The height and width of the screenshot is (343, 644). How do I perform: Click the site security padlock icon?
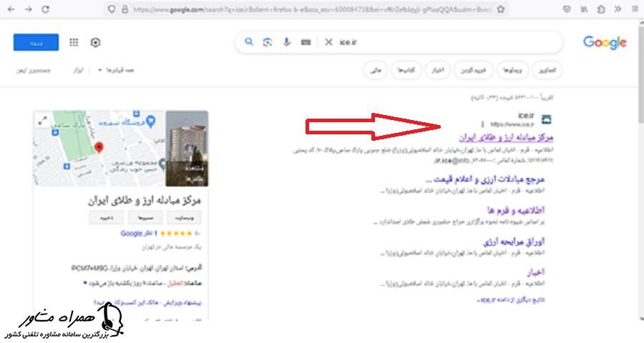pyautogui.click(x=125, y=9)
